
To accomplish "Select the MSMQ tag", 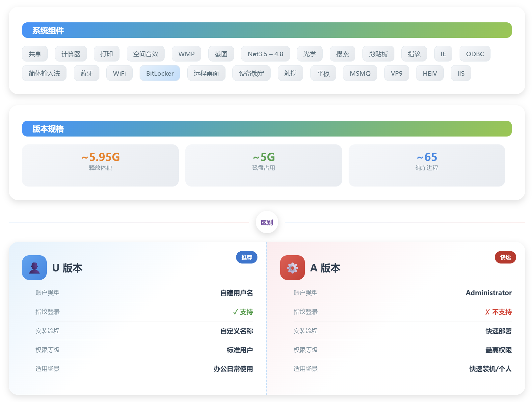I will point(360,73).
